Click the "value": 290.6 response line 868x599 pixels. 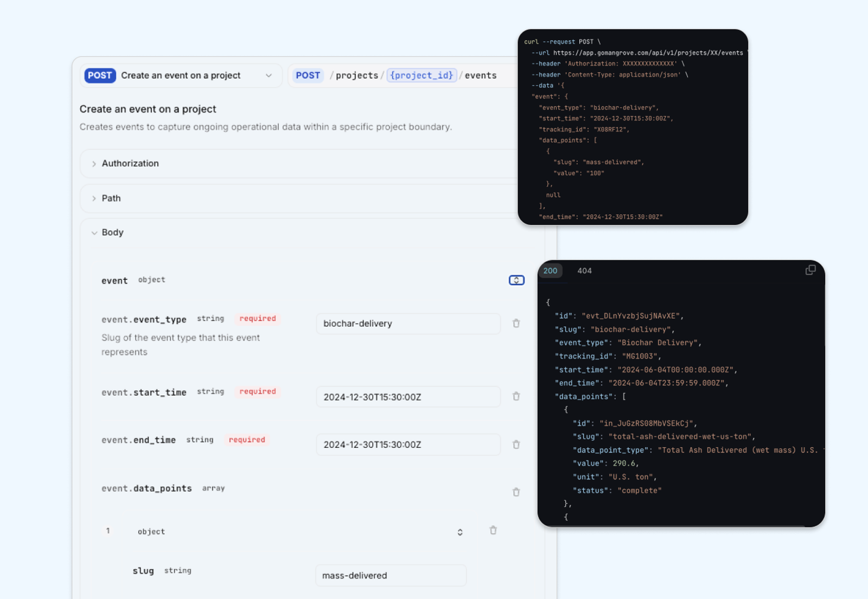coord(606,463)
